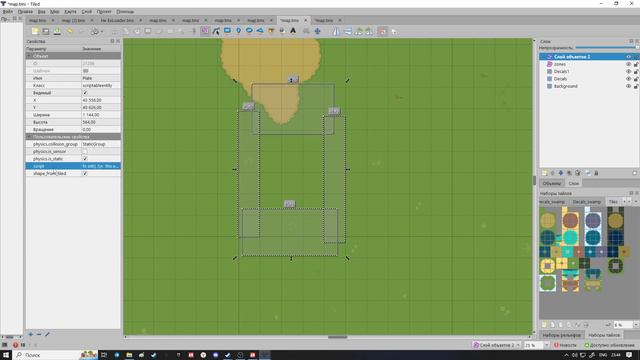This screenshot has height=360, width=640.
Task: Activate the Select Objects tool
Action: (x=205, y=31)
